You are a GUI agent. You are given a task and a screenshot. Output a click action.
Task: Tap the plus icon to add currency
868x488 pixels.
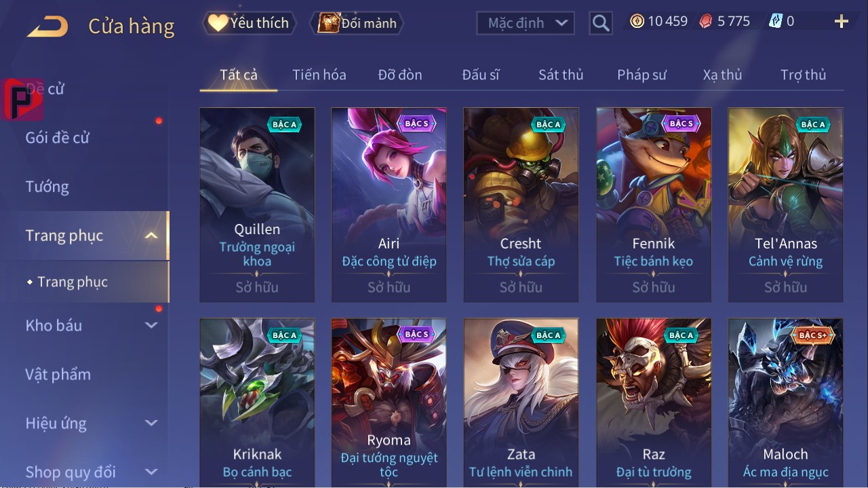(842, 22)
